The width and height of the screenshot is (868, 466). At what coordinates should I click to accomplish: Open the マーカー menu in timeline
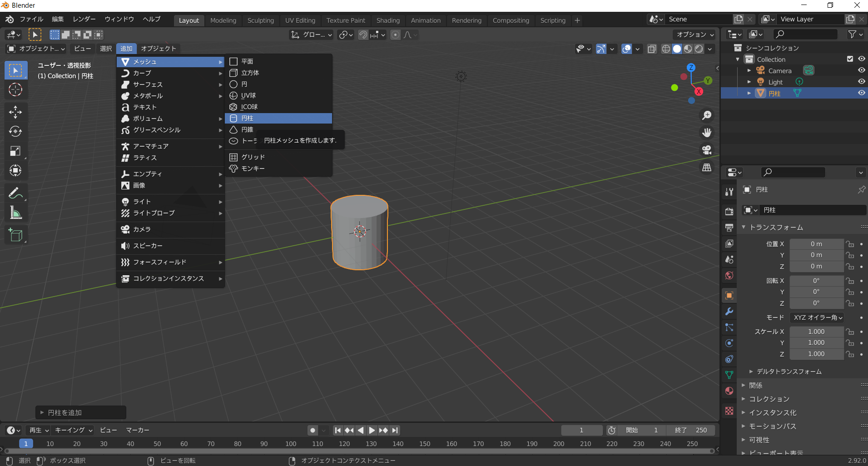point(138,430)
